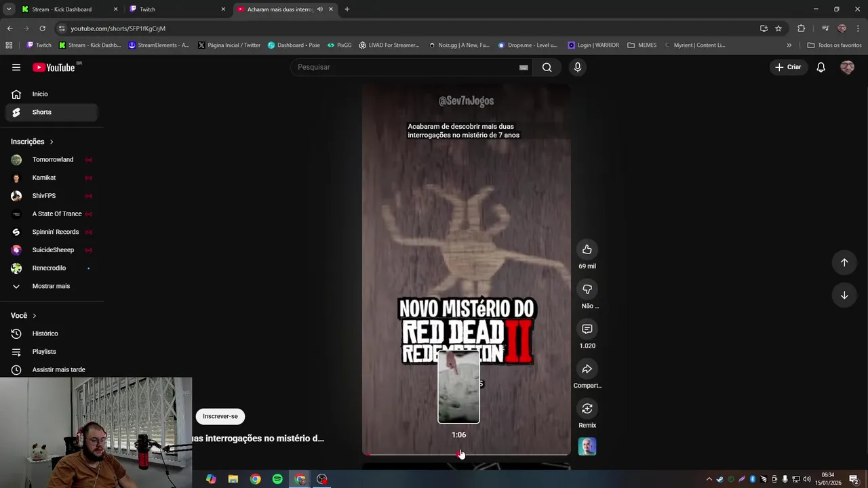Mute the tab playing audio
Image resolution: width=868 pixels, height=488 pixels.
point(320,9)
